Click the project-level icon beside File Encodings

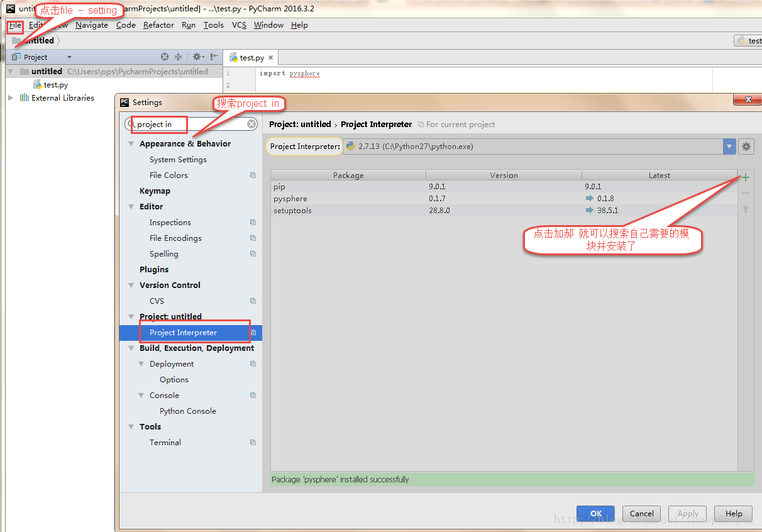(x=253, y=238)
